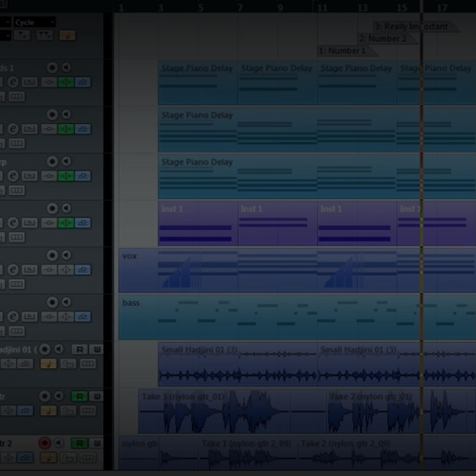This screenshot has width=476, height=476.
Task: Click green button on top Stage Piano Delay track
Action: (x=66, y=82)
